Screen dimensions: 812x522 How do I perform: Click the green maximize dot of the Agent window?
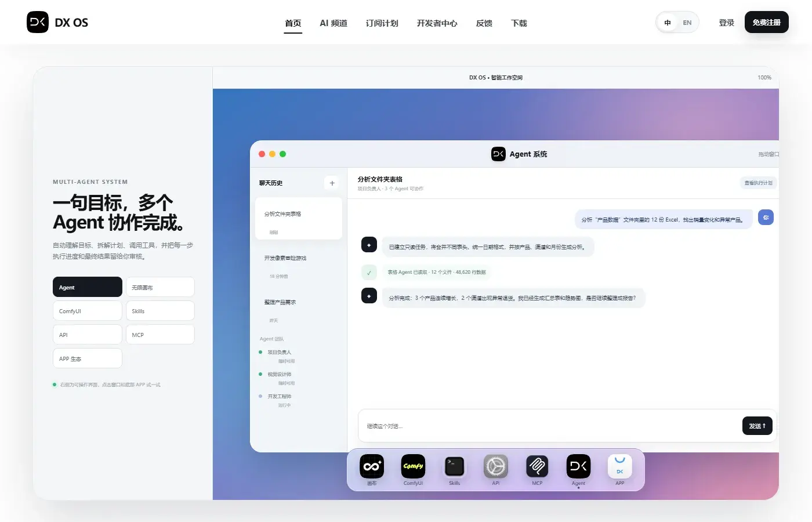click(282, 154)
